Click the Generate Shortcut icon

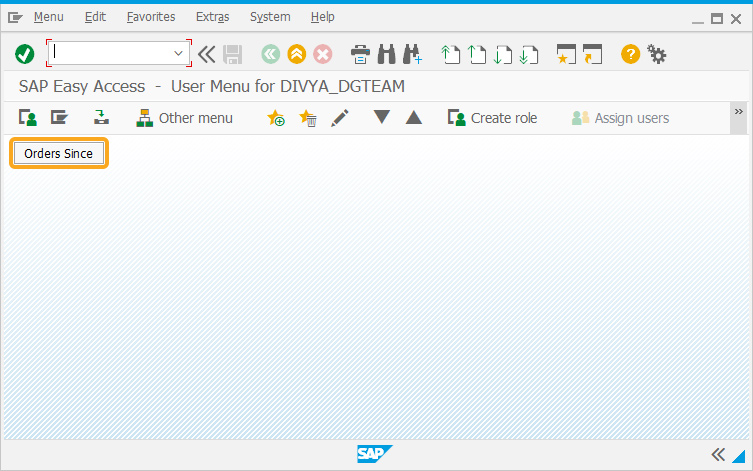point(593,54)
